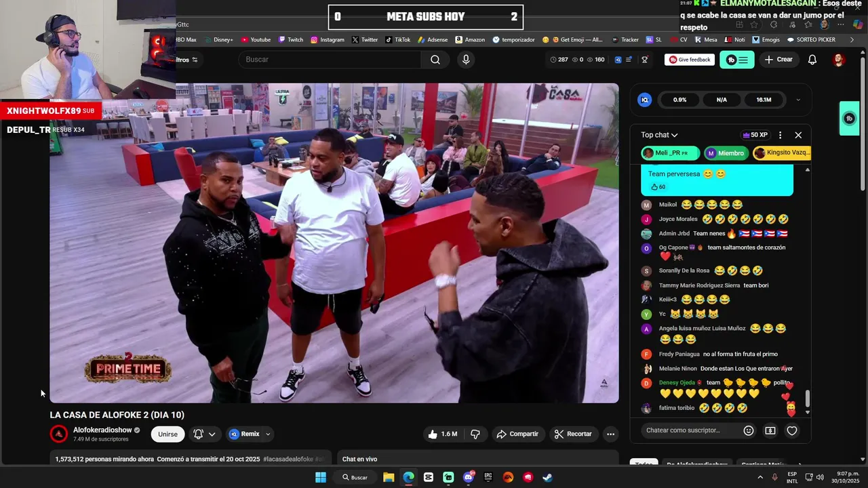Viewport: 868px width, 488px height.
Task: Click the chat panel scrollbar
Action: click(x=807, y=399)
